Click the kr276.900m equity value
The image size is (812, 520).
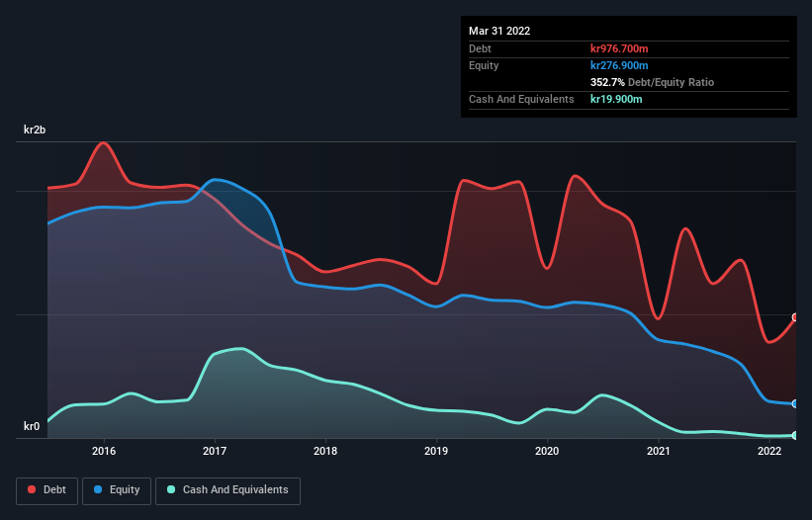pyautogui.click(x=619, y=65)
